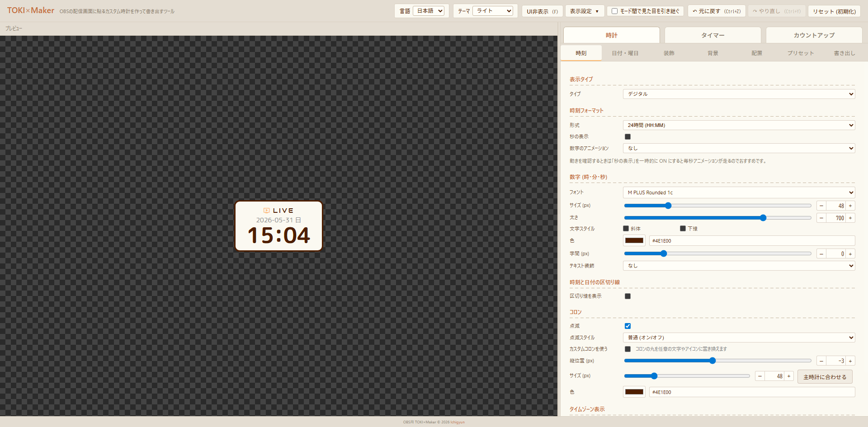Click the TOKI×Maker logo
This screenshot has width=868, height=427.
[x=30, y=10]
